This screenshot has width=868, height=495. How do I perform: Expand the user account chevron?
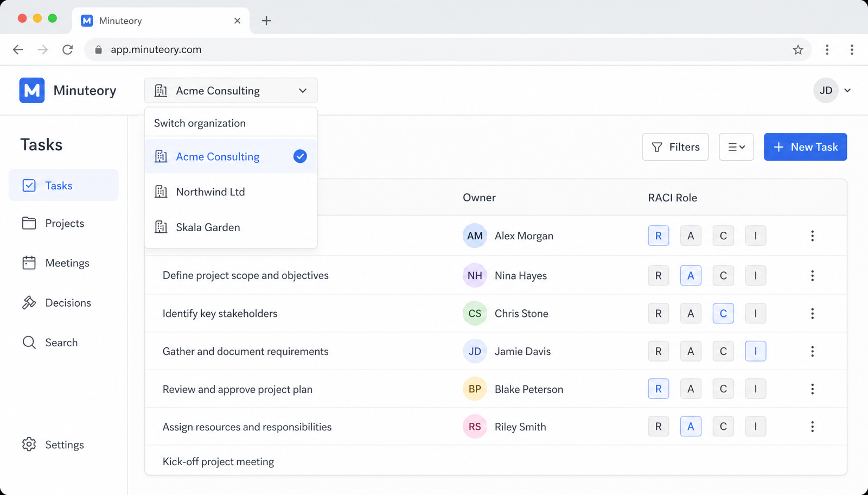click(x=847, y=91)
